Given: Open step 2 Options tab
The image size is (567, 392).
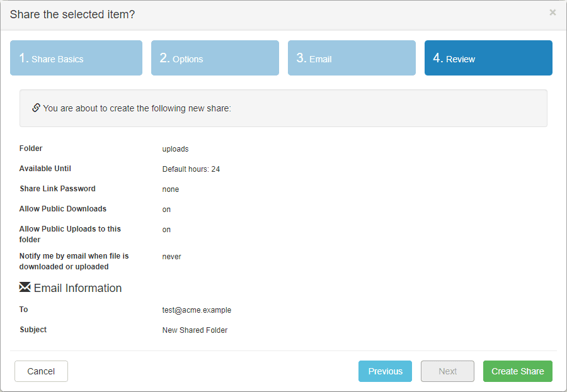Looking at the screenshot, I should [215, 58].
